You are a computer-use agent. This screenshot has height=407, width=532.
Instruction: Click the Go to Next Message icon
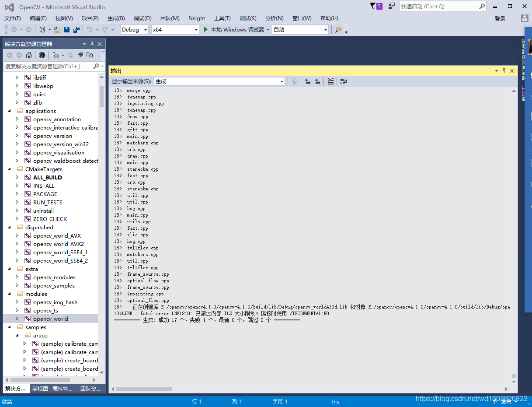point(317,81)
